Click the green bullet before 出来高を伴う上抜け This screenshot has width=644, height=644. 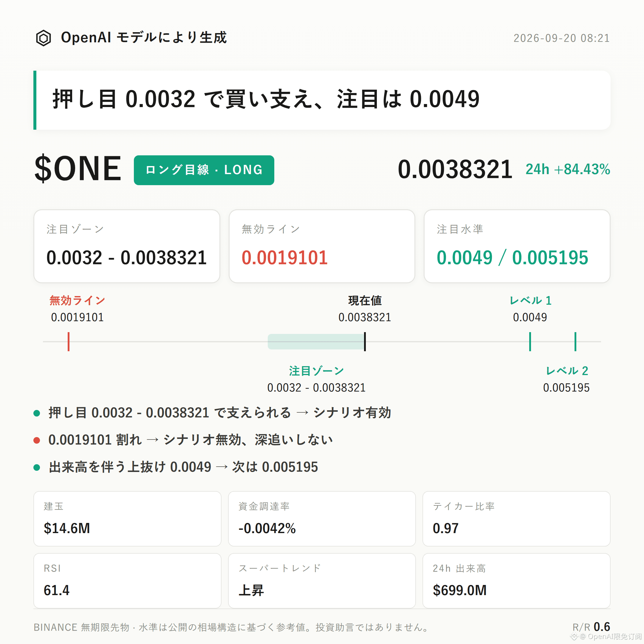coord(37,467)
